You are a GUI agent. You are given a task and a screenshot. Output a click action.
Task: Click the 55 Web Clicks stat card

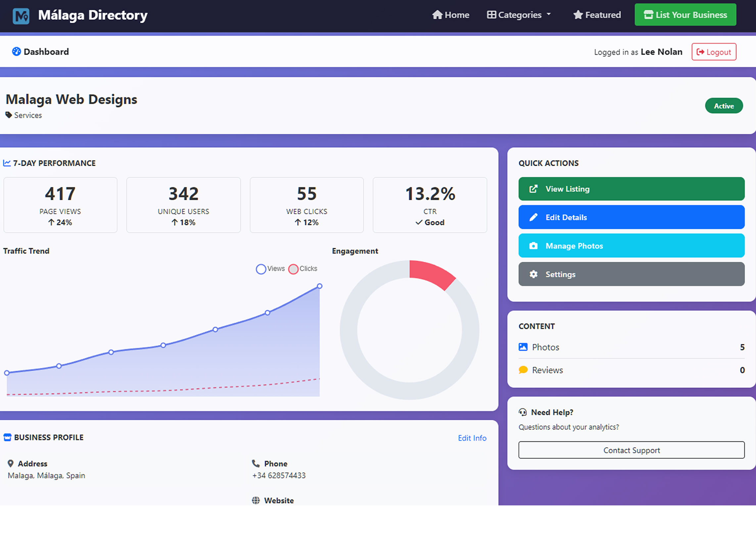[x=307, y=205]
